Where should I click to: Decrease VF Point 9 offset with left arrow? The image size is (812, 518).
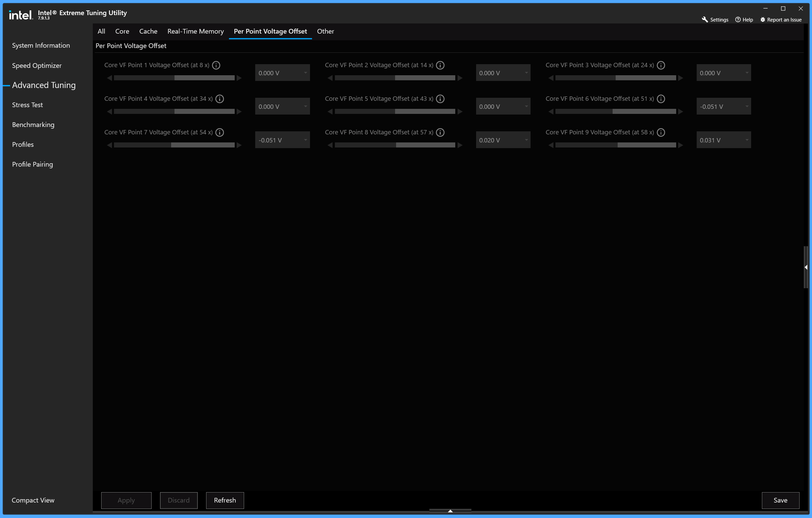(551, 145)
